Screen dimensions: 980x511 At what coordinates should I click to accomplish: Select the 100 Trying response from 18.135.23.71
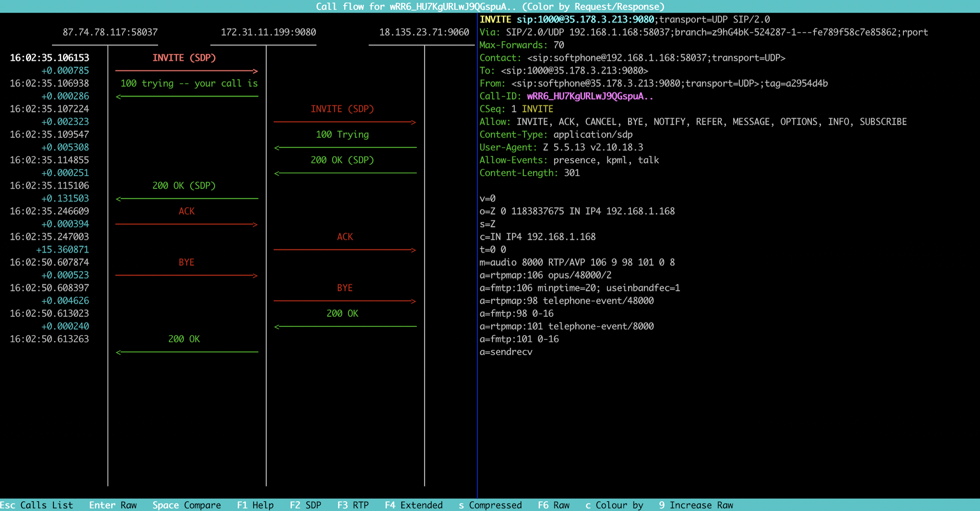click(342, 135)
